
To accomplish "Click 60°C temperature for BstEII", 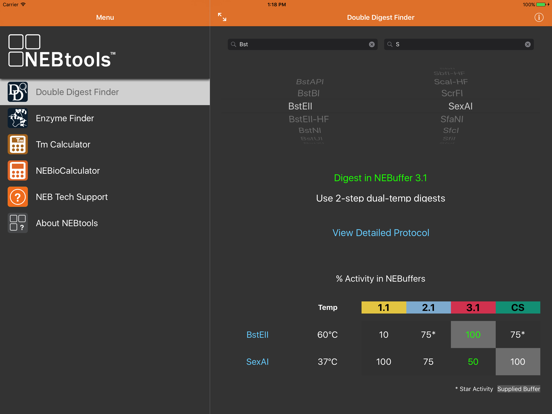I will 327,334.
